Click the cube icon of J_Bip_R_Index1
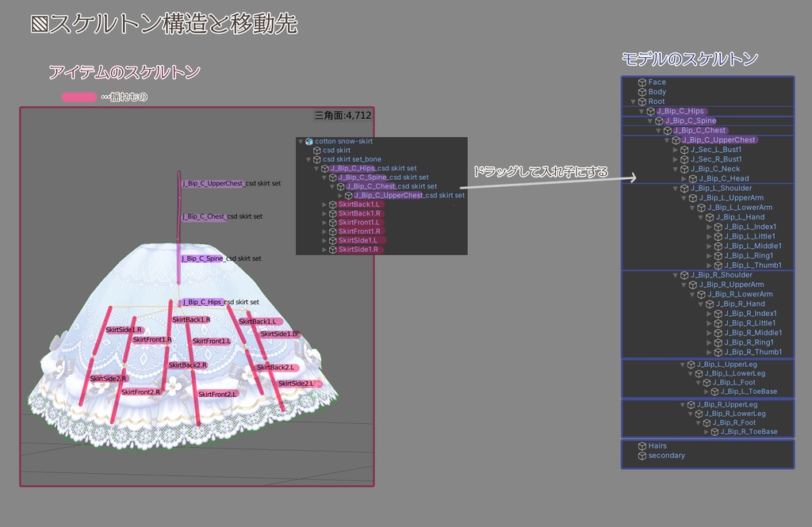The height and width of the screenshot is (527, 812). pyautogui.click(x=718, y=314)
